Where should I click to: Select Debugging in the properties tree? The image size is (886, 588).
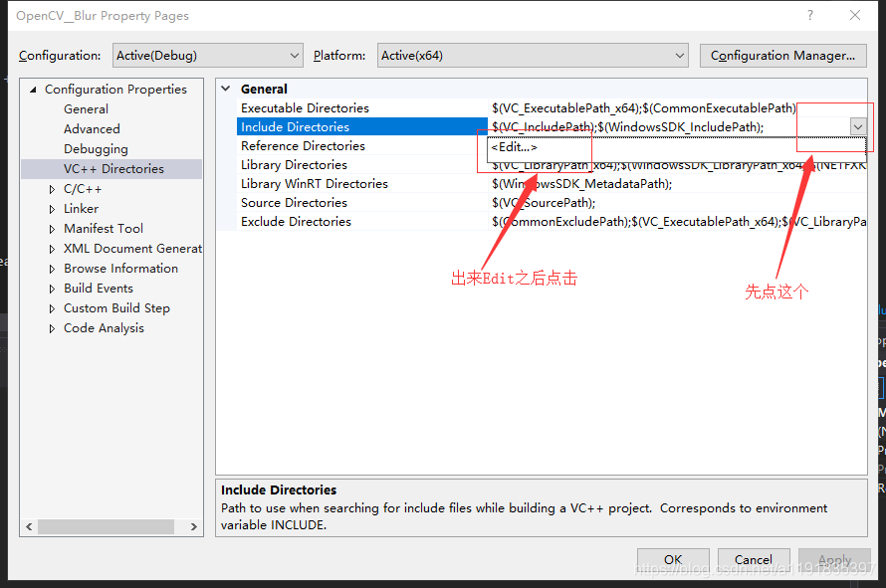click(96, 149)
